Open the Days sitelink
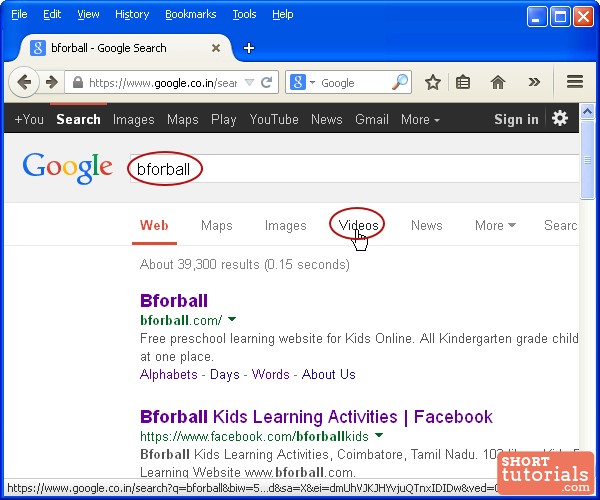Viewport: 600px width, 500px height. click(x=225, y=374)
